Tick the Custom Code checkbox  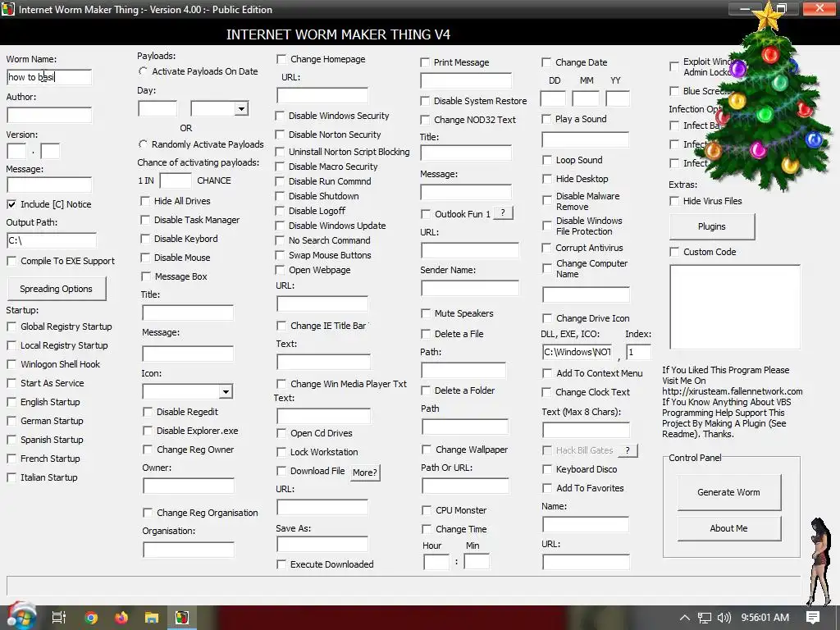click(x=674, y=252)
